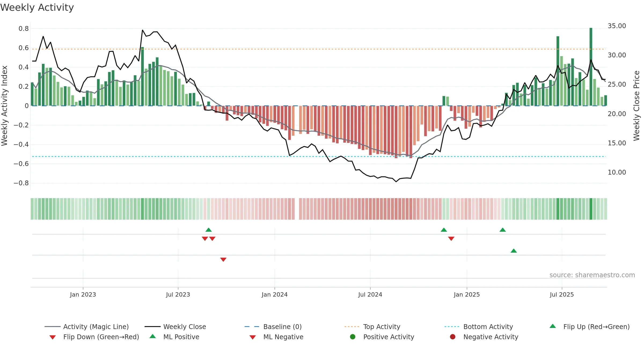The image size is (644, 362).
Task: Click the ML Positive marker near April 2025
Action: click(514, 251)
